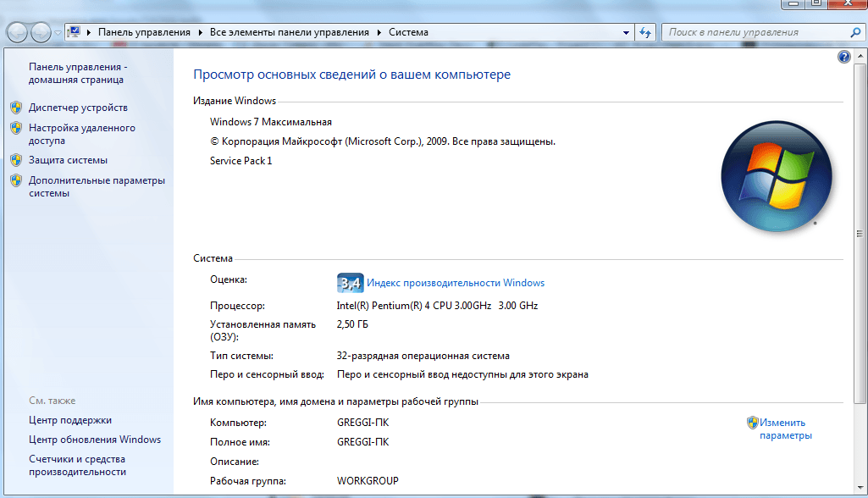Click the 3,4 performance rating badge
Screen dimensions: 868x498
click(x=350, y=283)
